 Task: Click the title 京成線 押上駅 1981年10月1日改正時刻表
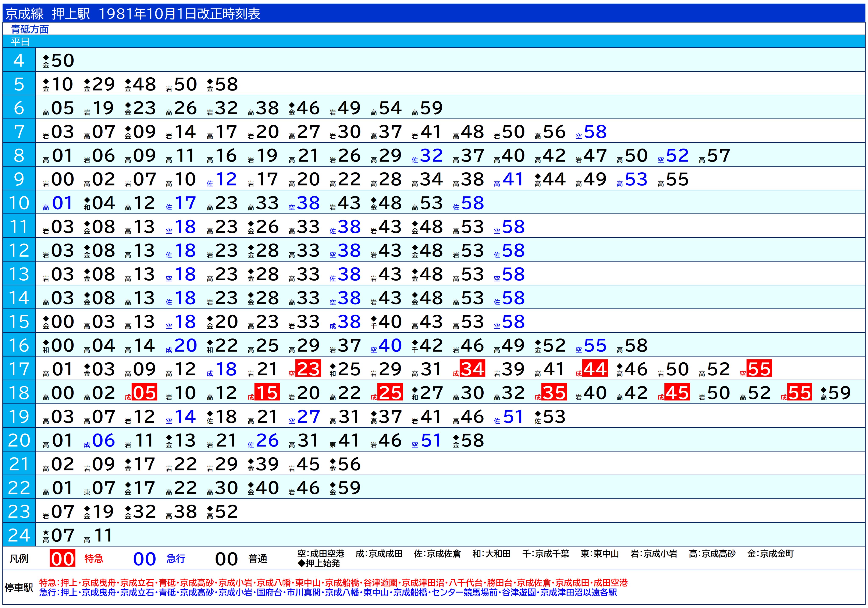[133, 14]
